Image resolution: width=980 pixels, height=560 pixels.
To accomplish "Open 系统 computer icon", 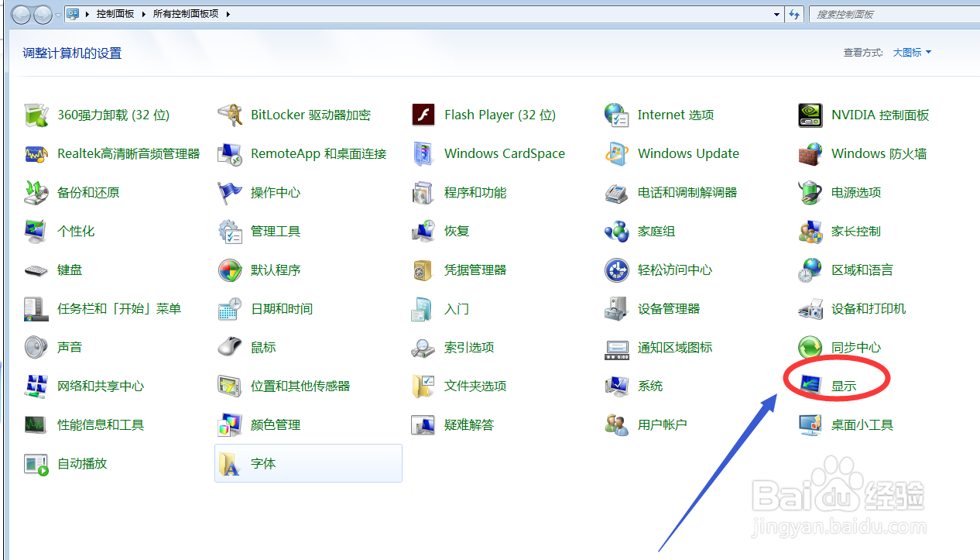I will (617, 387).
